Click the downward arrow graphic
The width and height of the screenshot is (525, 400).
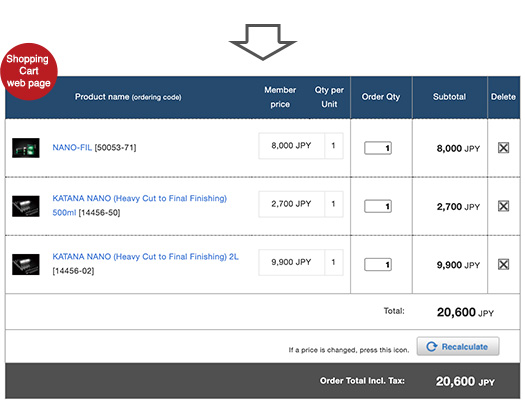(263, 42)
